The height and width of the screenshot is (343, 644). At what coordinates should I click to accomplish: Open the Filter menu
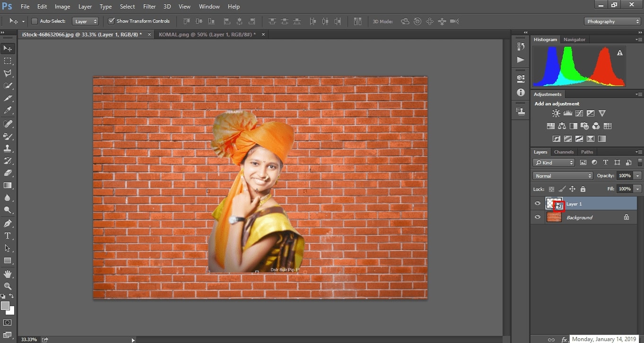(149, 7)
